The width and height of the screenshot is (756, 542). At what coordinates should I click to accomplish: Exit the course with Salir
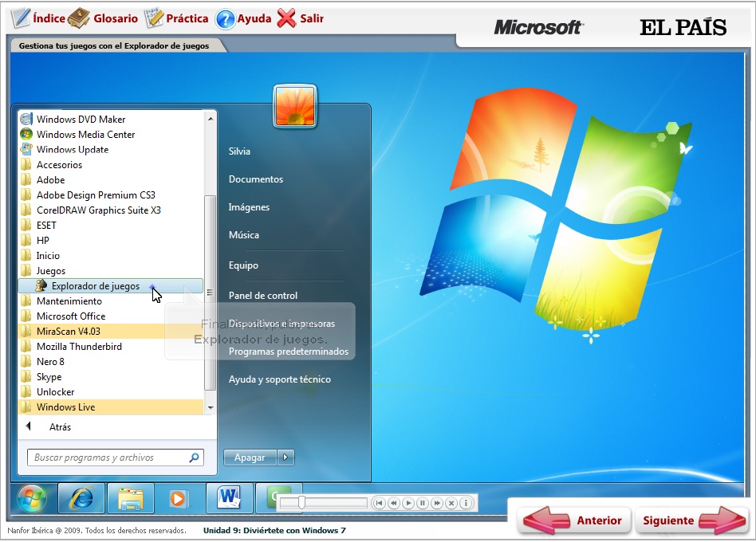coord(301,18)
